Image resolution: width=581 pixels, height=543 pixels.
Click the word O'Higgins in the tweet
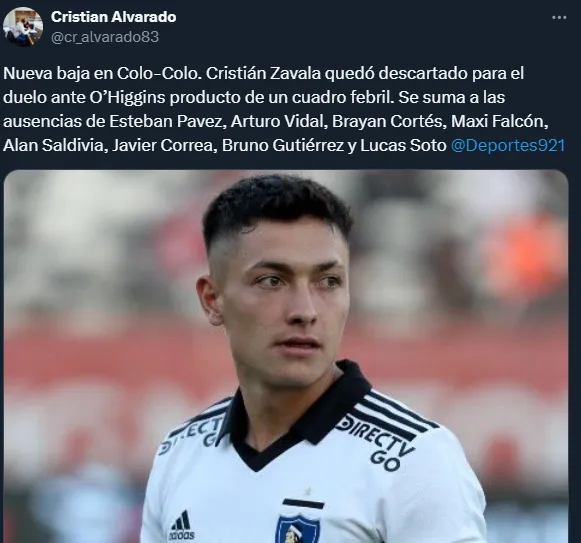click(127, 97)
